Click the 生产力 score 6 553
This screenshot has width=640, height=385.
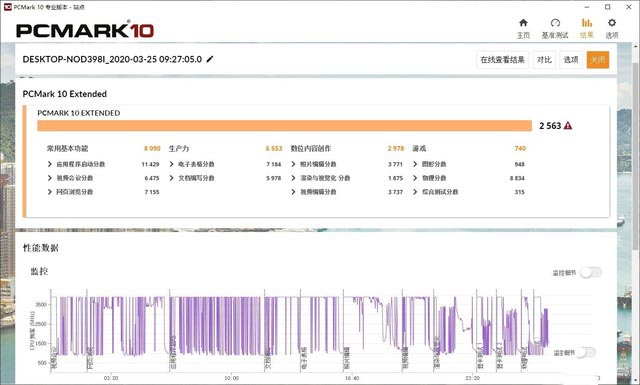click(x=274, y=149)
